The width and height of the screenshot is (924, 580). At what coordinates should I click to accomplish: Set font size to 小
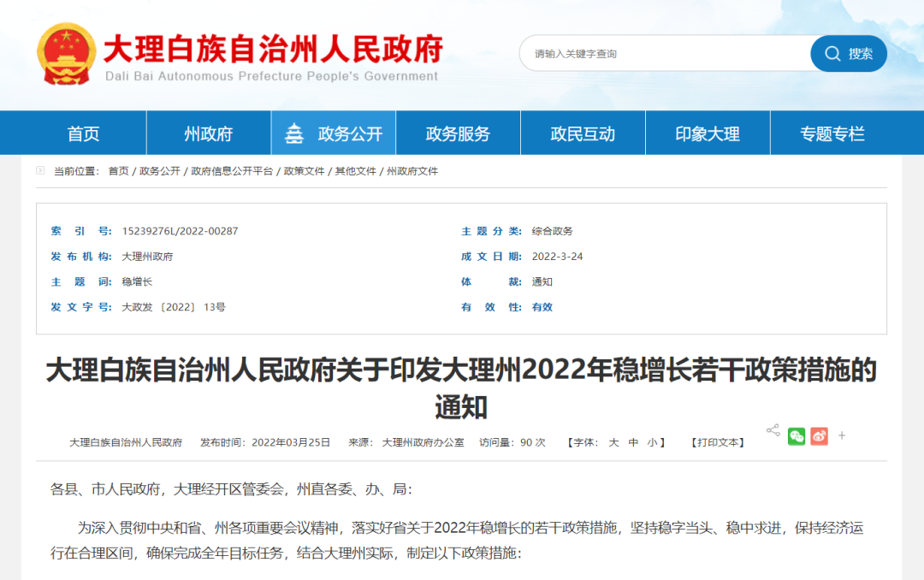click(x=652, y=442)
